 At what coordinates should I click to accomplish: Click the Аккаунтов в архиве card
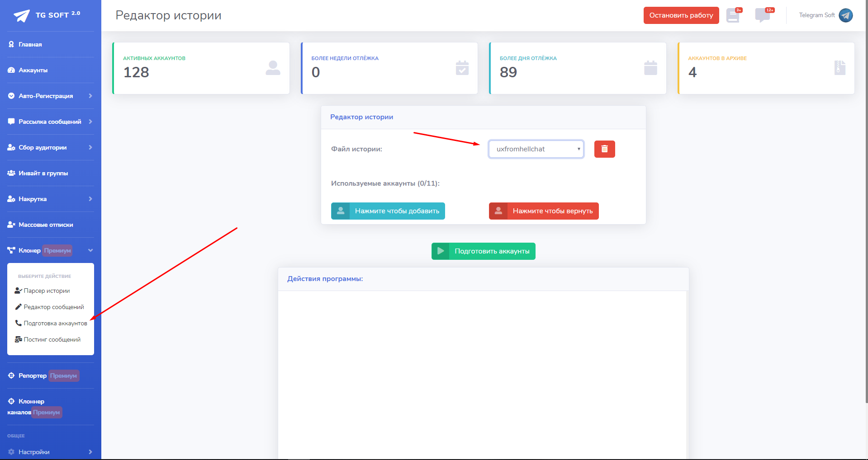click(x=766, y=68)
